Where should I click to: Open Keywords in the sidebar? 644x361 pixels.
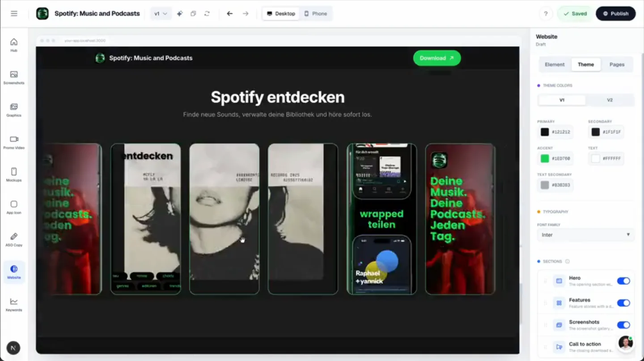pyautogui.click(x=14, y=304)
